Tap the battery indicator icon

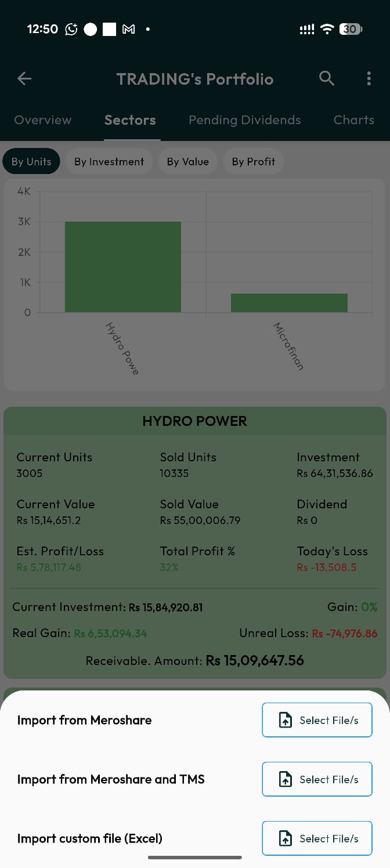pyautogui.click(x=351, y=29)
